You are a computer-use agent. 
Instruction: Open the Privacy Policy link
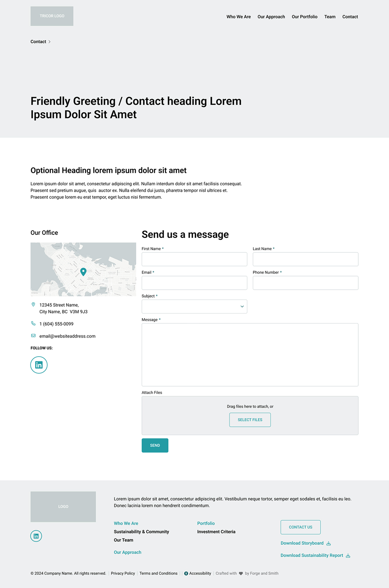(123, 574)
